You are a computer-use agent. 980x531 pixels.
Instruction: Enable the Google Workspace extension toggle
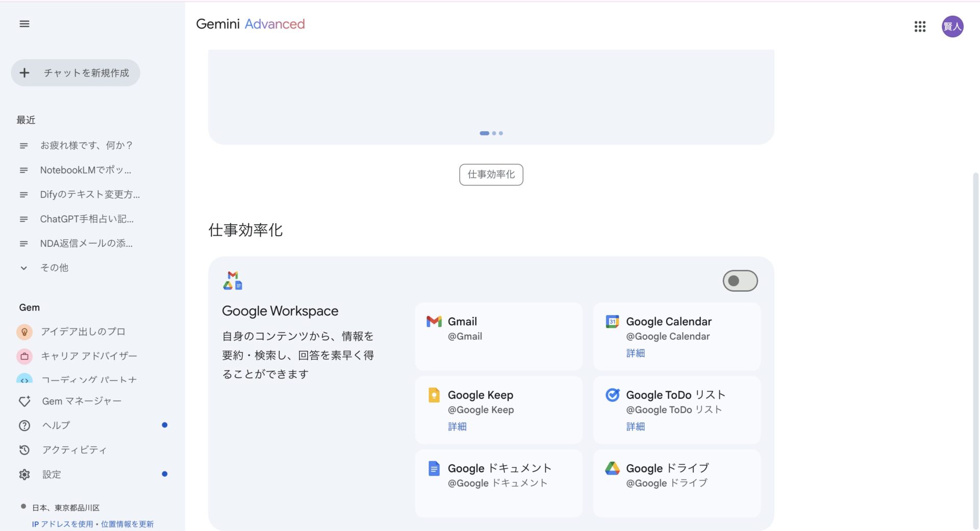740,281
